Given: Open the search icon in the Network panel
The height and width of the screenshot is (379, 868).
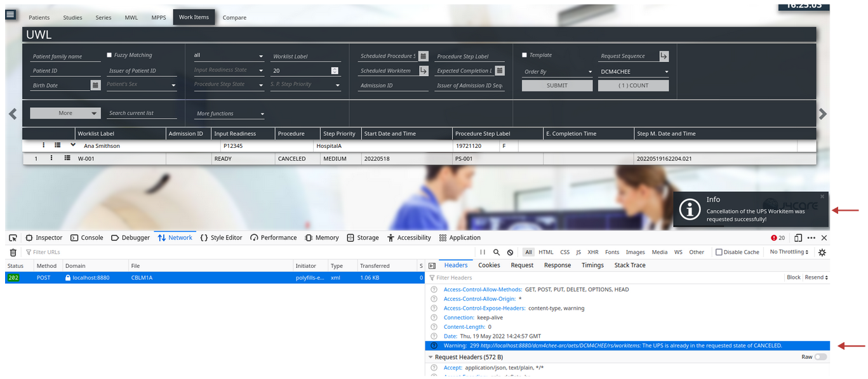Looking at the screenshot, I should [x=497, y=252].
